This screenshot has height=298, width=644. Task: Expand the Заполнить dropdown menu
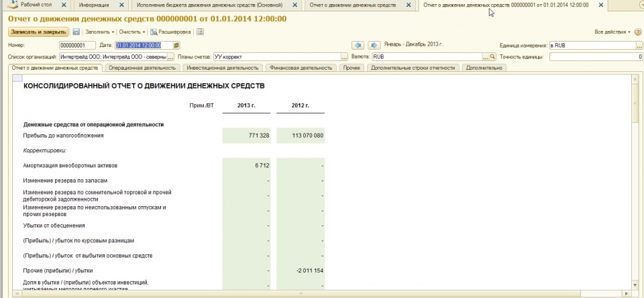point(100,32)
